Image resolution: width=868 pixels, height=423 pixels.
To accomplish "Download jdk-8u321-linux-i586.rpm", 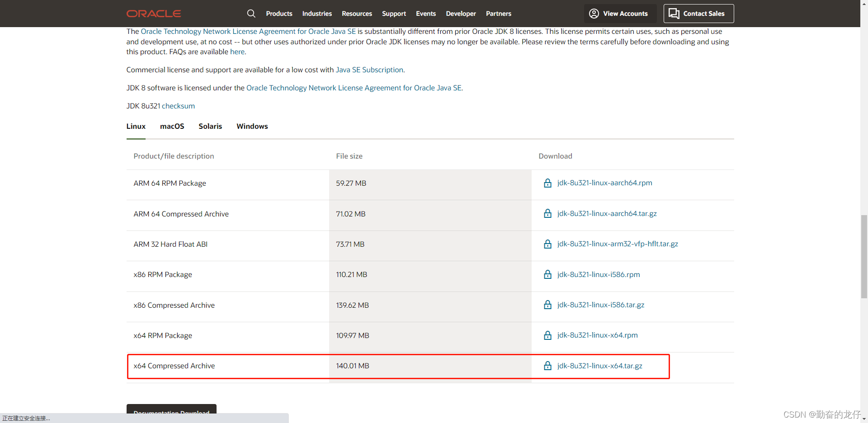I will coord(599,274).
